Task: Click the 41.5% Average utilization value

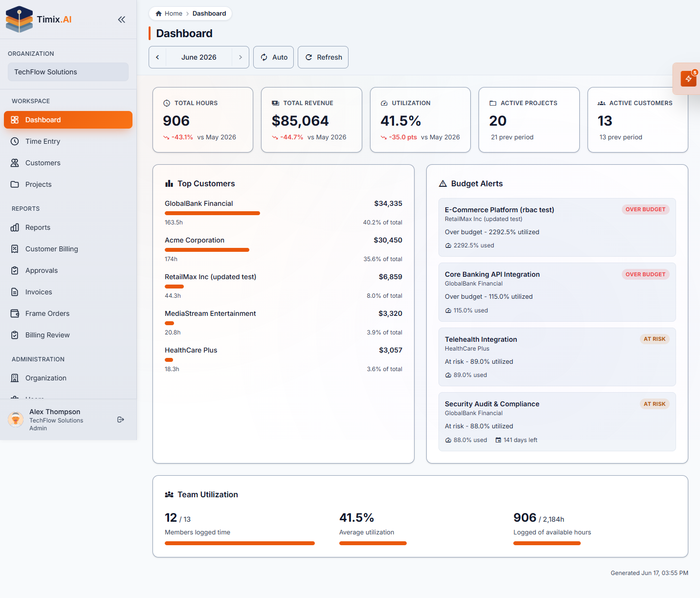Action: [x=357, y=518]
